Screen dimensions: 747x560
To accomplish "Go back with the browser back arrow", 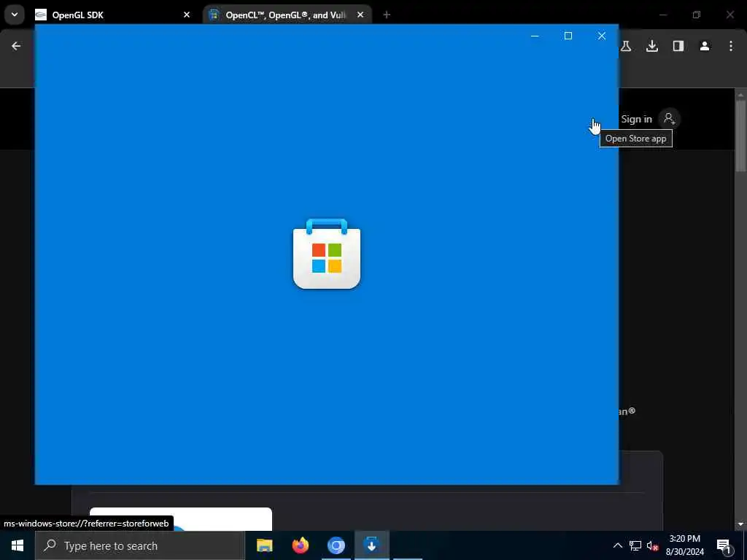I will (x=16, y=46).
